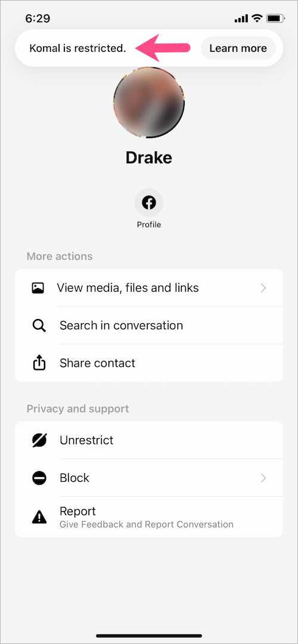This screenshot has height=644, width=298.
Task: Tap the Block minus-circle icon
Action: (39, 478)
